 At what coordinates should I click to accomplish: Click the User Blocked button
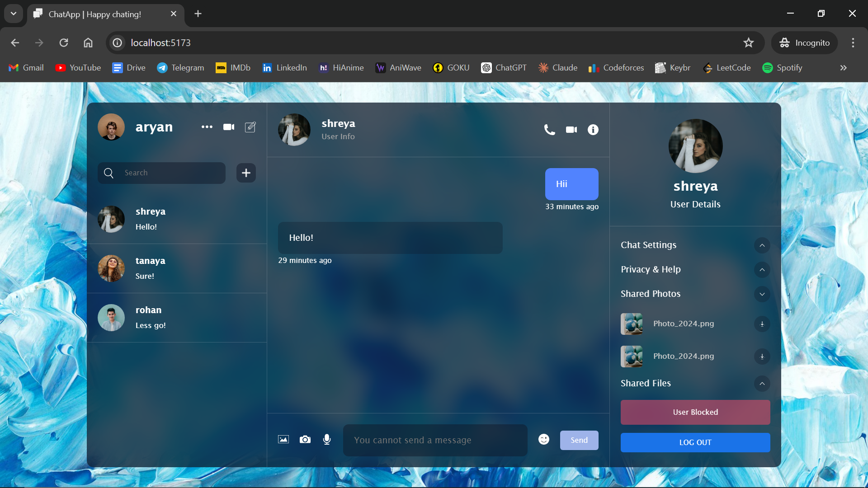(x=695, y=413)
